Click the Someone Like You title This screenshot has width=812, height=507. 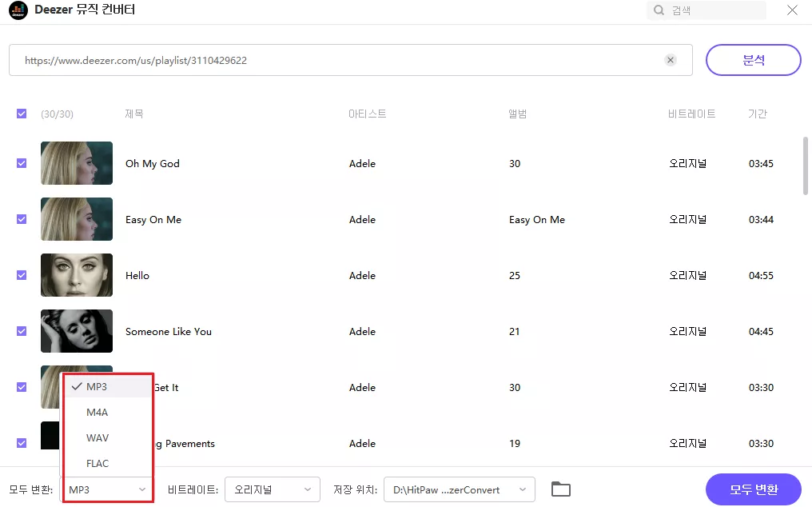169,332
